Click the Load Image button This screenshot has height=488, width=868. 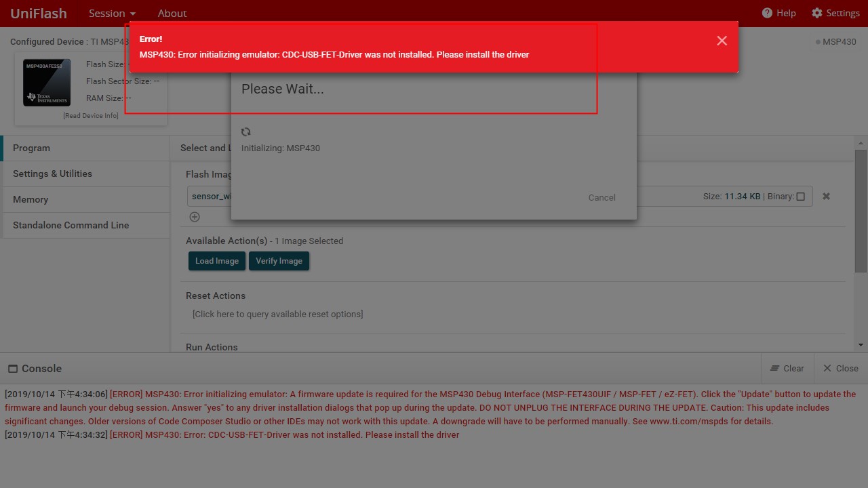pyautogui.click(x=217, y=261)
